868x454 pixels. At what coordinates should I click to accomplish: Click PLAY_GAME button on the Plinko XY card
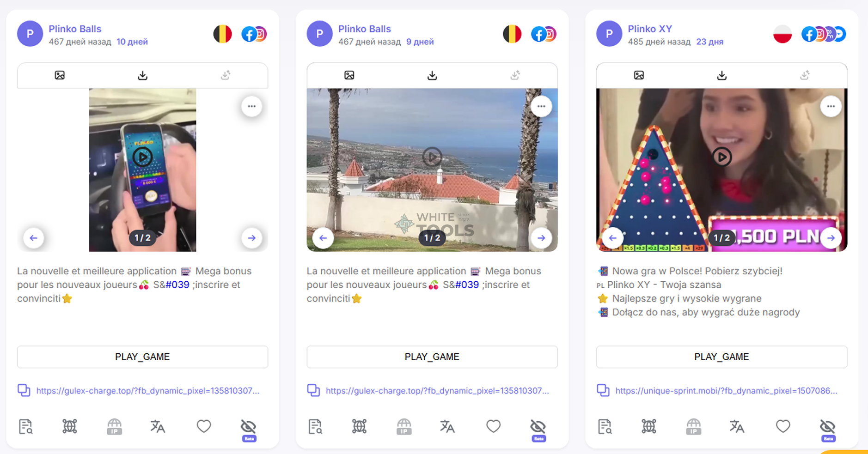point(721,357)
